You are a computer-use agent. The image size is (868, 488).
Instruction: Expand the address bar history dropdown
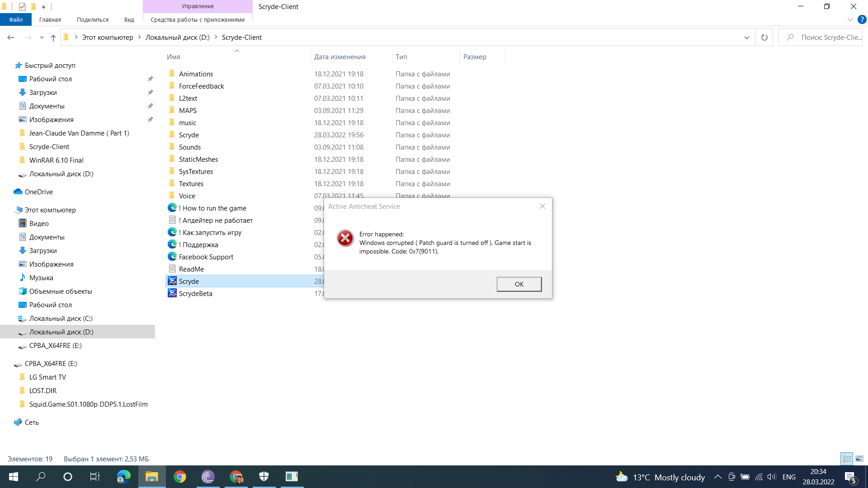tap(746, 38)
